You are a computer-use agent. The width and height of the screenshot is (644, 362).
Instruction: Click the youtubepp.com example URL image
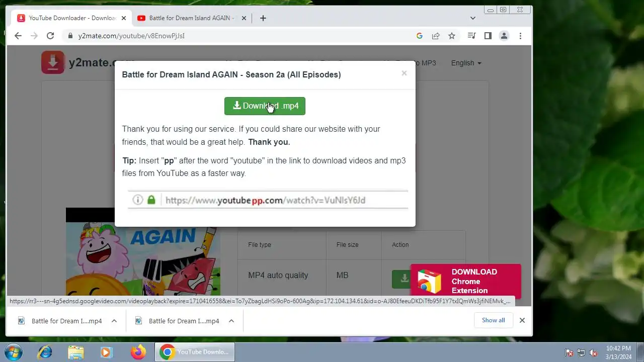coord(268,200)
